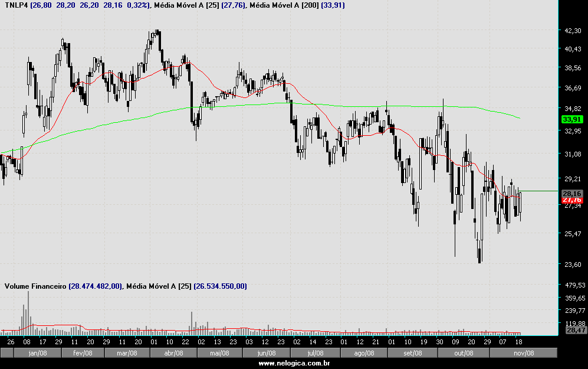The height and width of the screenshot is (369, 588).
Task: Click the date label 30 on the time axis
Action: 439,342
